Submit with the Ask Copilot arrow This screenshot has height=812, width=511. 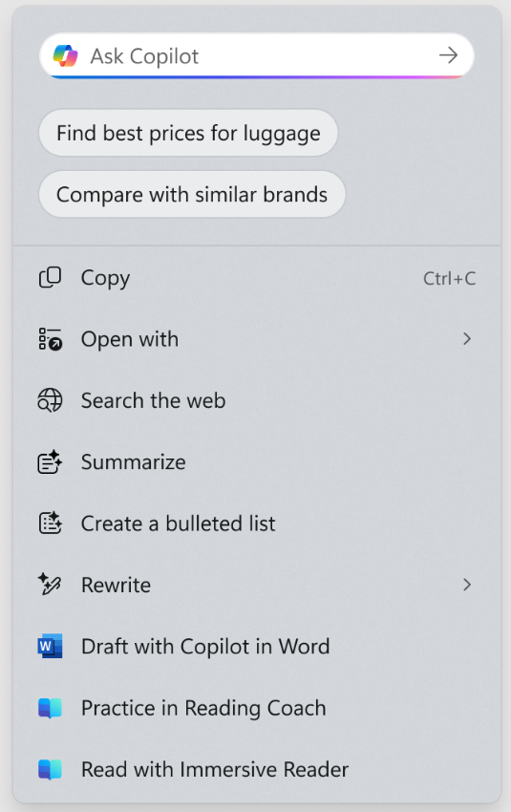click(448, 54)
